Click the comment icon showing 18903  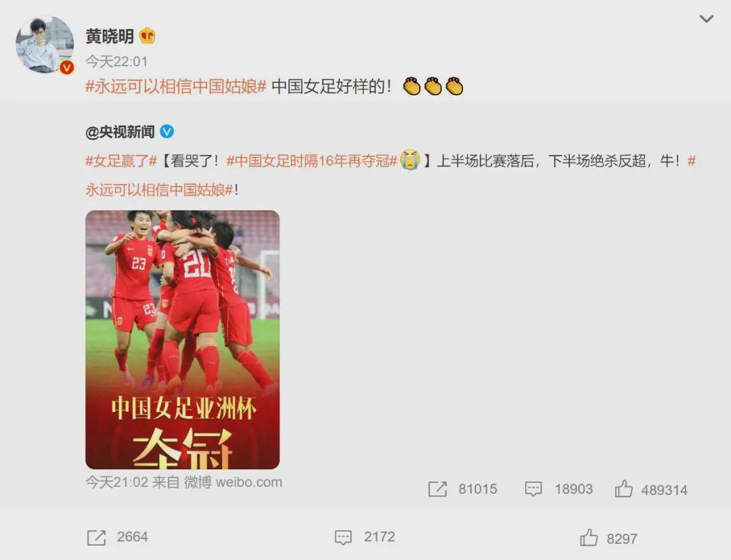pos(533,489)
